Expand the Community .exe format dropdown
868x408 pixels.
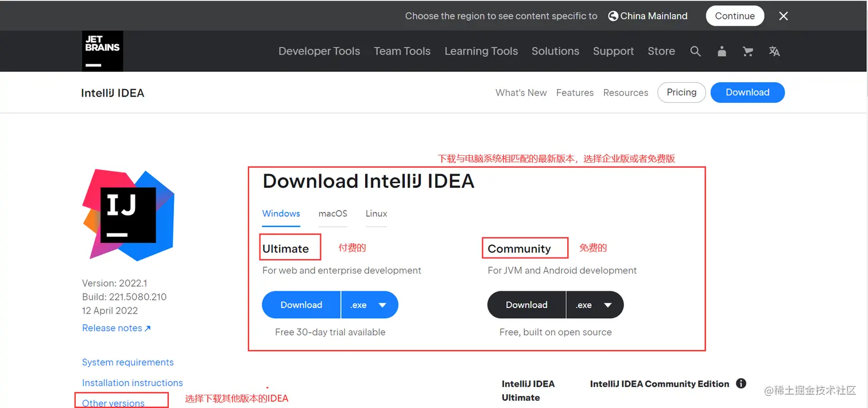click(x=595, y=305)
